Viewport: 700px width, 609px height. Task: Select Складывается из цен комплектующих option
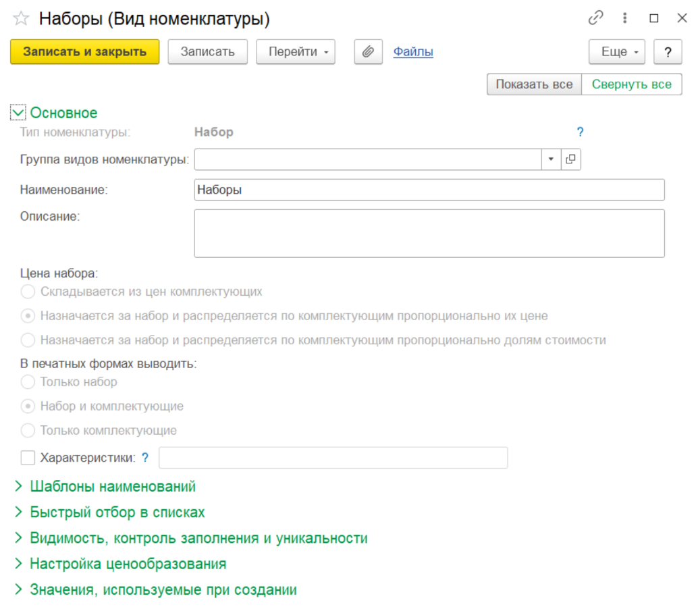[28, 292]
